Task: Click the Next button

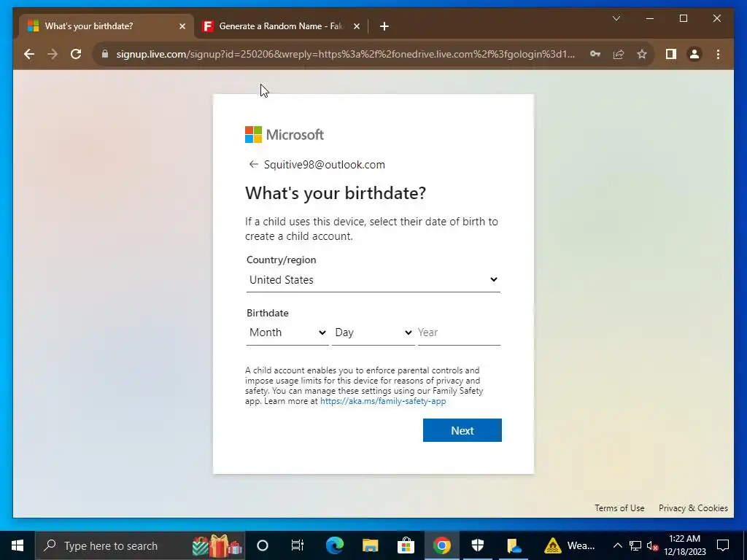Action: coord(462,430)
